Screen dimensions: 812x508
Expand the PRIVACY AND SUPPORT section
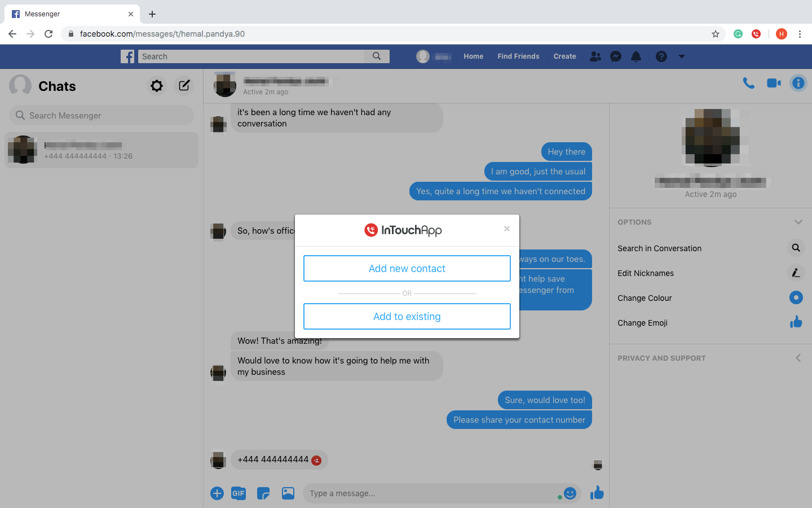798,358
